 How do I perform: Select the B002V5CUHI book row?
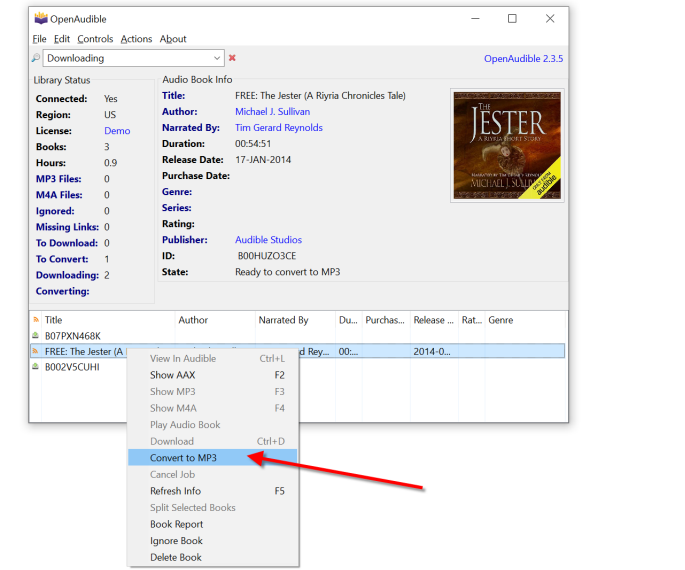point(298,367)
